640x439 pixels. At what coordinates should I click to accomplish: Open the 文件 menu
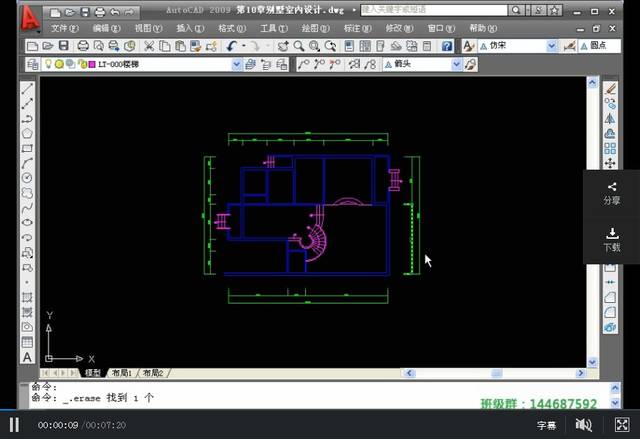pyautogui.click(x=64, y=28)
